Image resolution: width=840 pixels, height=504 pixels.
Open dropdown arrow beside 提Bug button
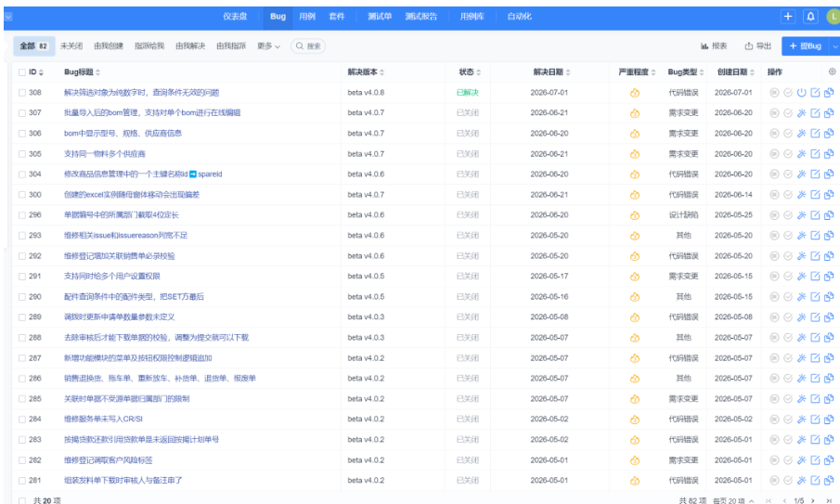tap(834, 46)
